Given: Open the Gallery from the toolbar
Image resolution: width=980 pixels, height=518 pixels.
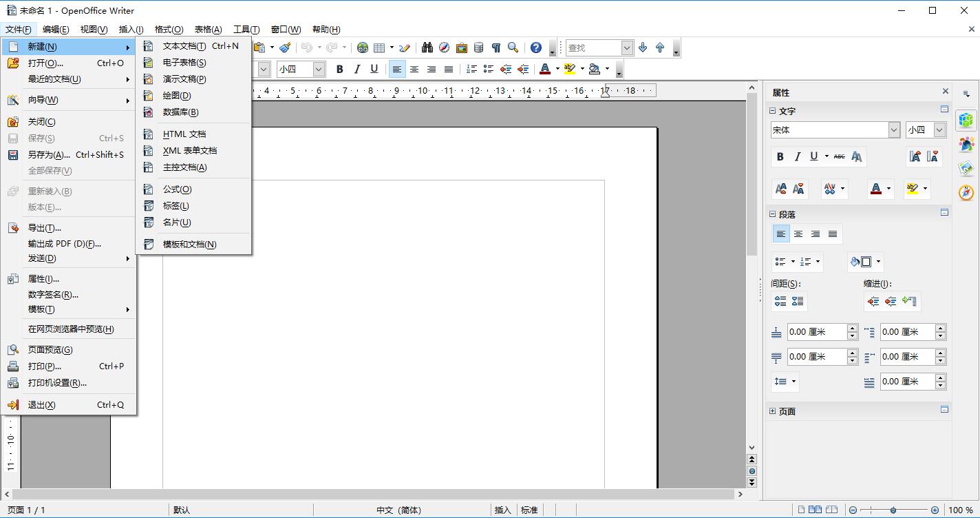Looking at the screenshot, I should click(461, 48).
